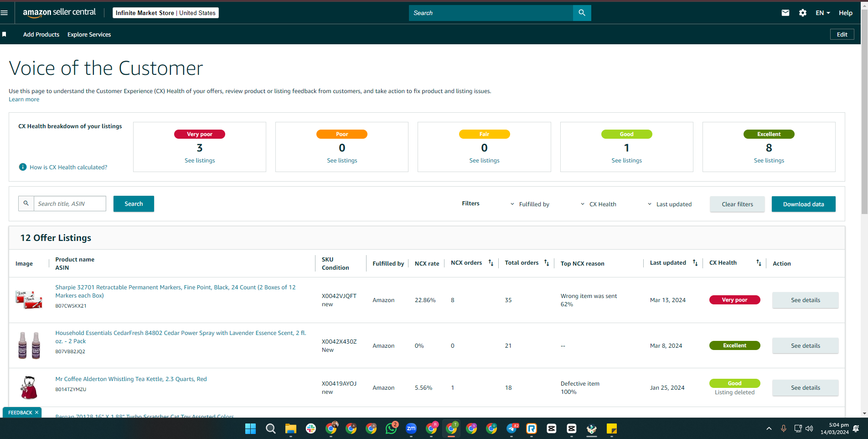The width and height of the screenshot is (868, 439).
Task: Click Help in the header
Action: 845,13
